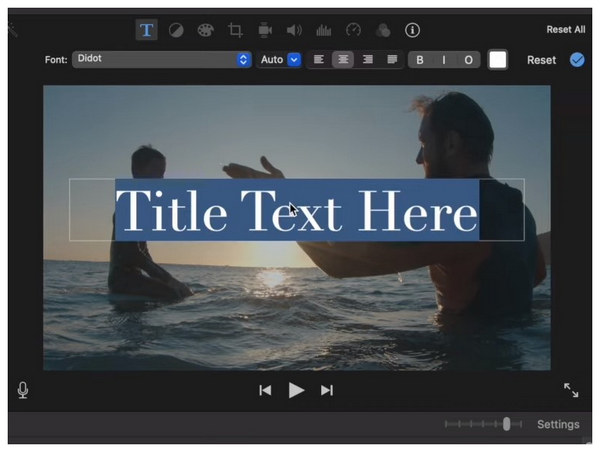Image resolution: width=600 pixels, height=452 pixels.
Task: Select the Crop tool
Action: tap(236, 30)
